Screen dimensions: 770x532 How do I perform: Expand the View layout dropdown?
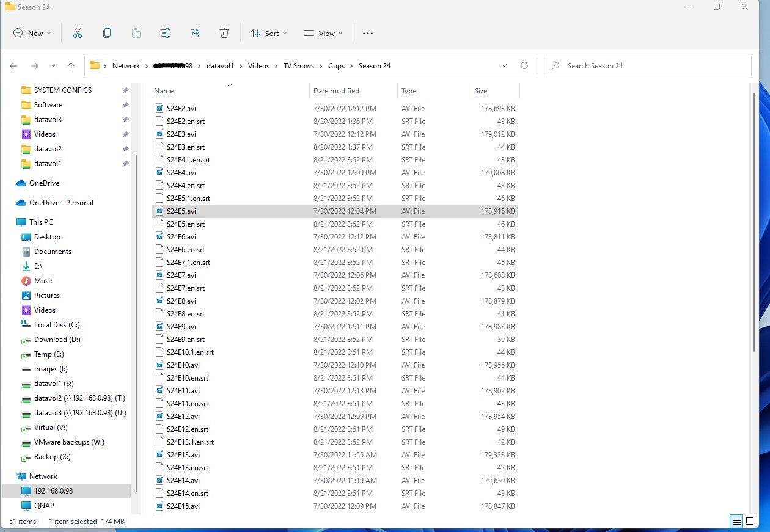tap(323, 34)
